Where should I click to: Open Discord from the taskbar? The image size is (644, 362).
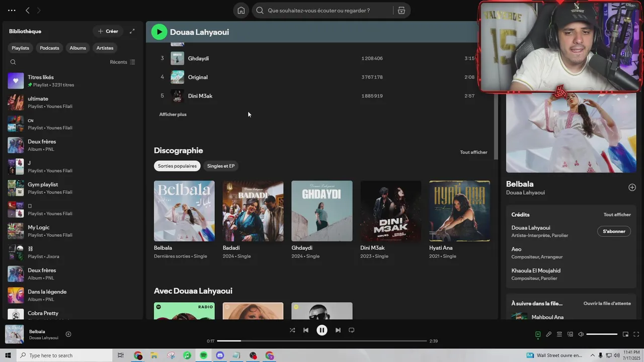tap(220, 355)
